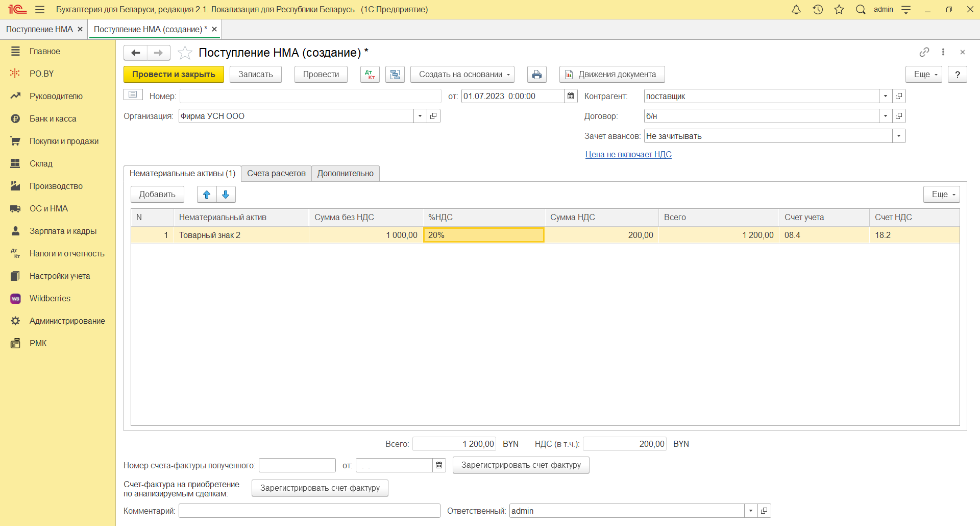
Task: Expand the Организация dropdown list
Action: [x=420, y=116]
